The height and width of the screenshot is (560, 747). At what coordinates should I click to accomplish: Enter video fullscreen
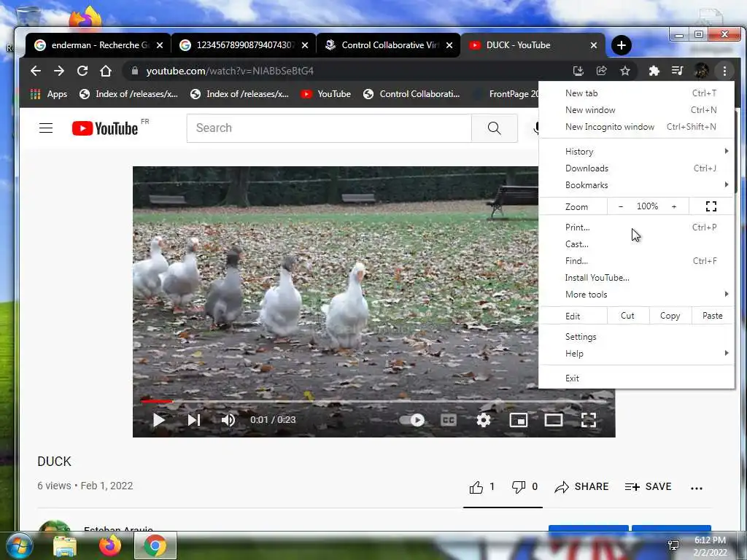589,420
